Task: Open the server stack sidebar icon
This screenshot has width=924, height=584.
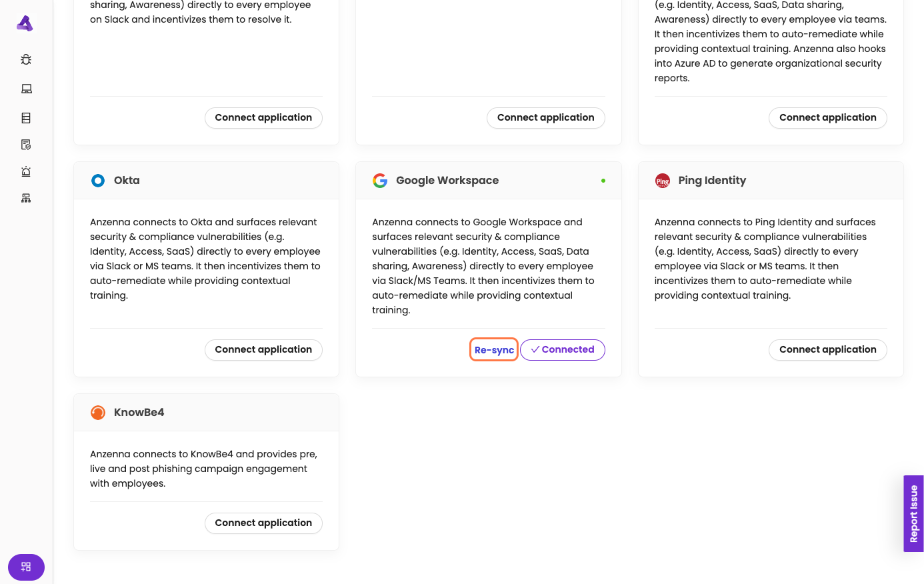Action: pos(26,118)
